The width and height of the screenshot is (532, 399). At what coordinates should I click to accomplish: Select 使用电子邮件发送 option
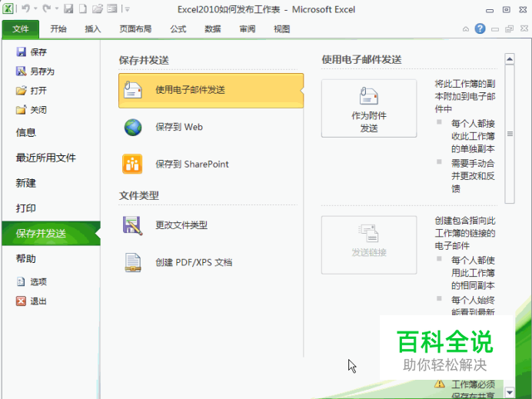211,90
